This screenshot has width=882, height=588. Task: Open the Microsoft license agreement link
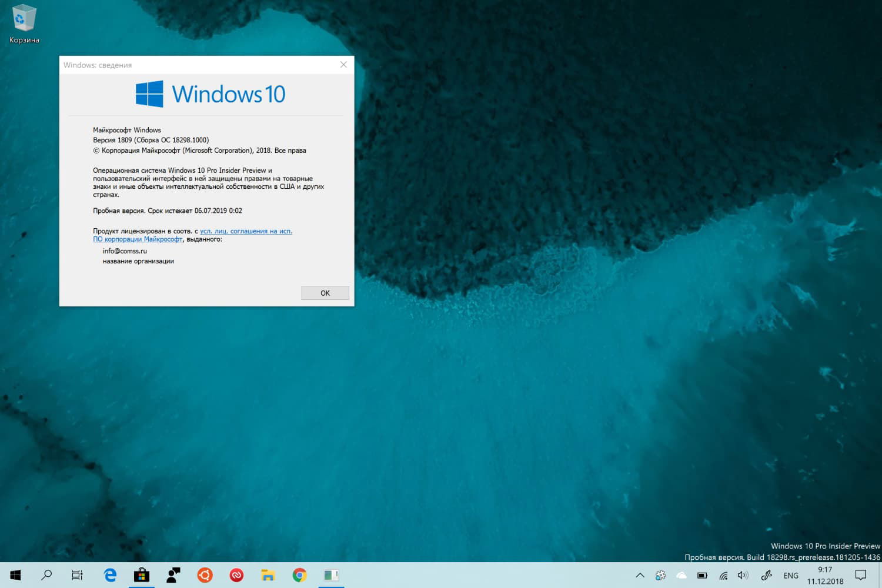pyautogui.click(x=246, y=230)
